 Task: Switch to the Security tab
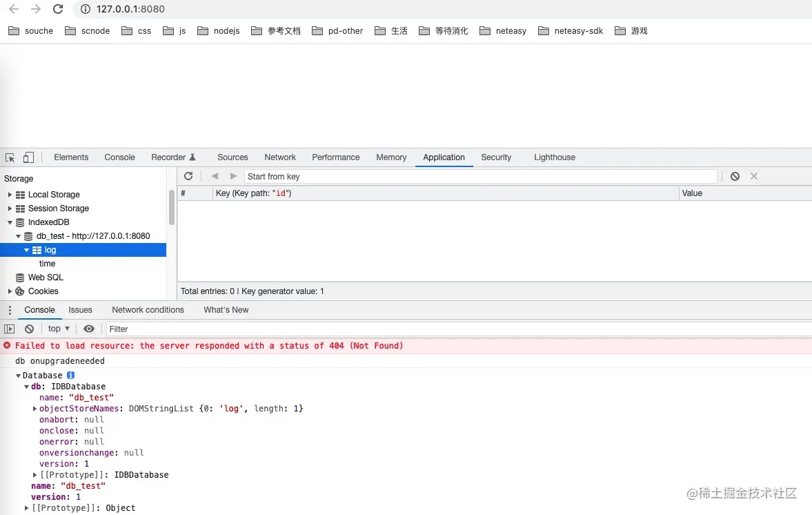pos(496,157)
